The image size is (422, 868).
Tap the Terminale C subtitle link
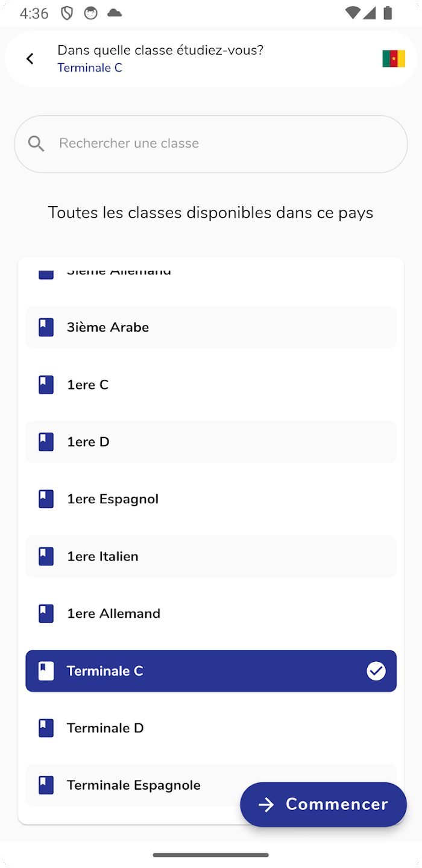coord(90,68)
